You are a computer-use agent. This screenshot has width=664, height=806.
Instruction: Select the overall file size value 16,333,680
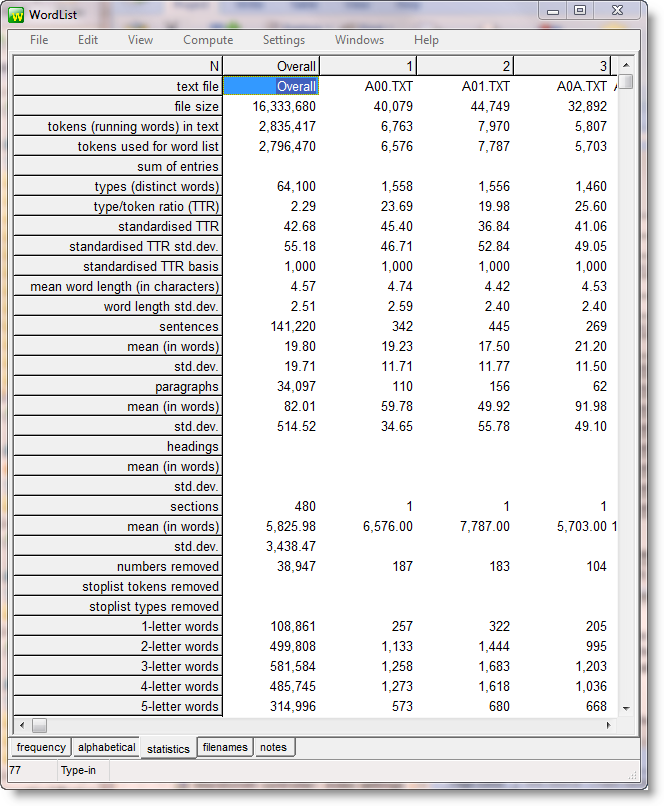284,106
